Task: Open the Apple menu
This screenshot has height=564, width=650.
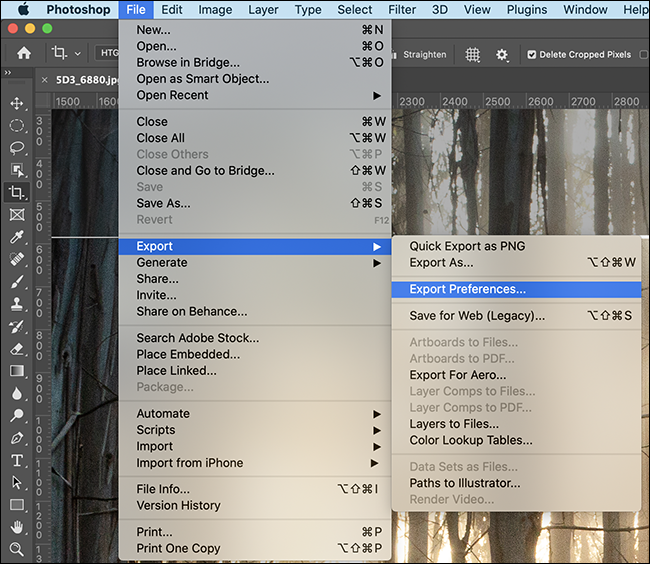Action: point(24,9)
